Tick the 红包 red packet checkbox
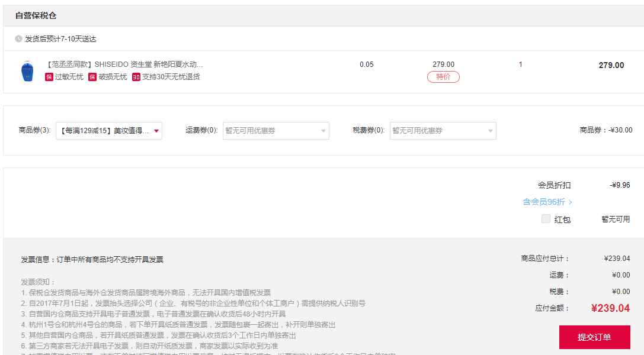This screenshot has height=355, width=644. (546, 218)
